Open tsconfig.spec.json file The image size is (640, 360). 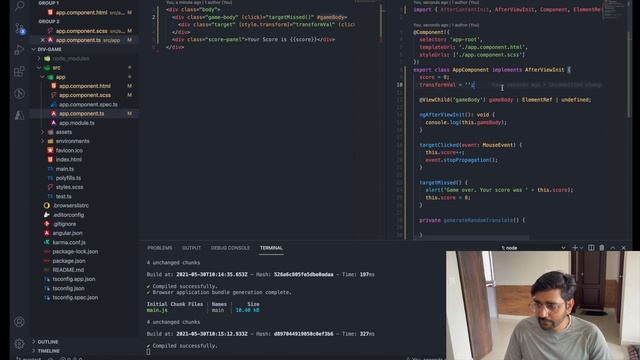(x=75, y=298)
